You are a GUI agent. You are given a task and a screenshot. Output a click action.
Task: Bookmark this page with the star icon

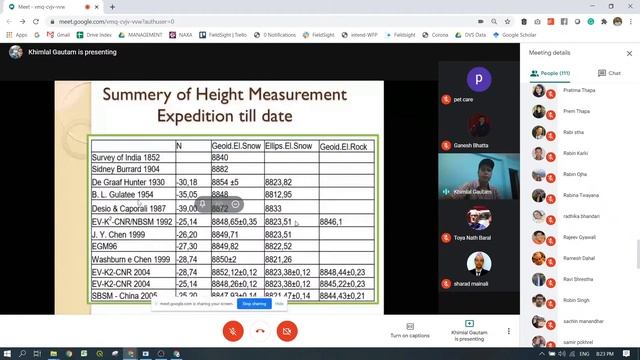tap(507, 22)
